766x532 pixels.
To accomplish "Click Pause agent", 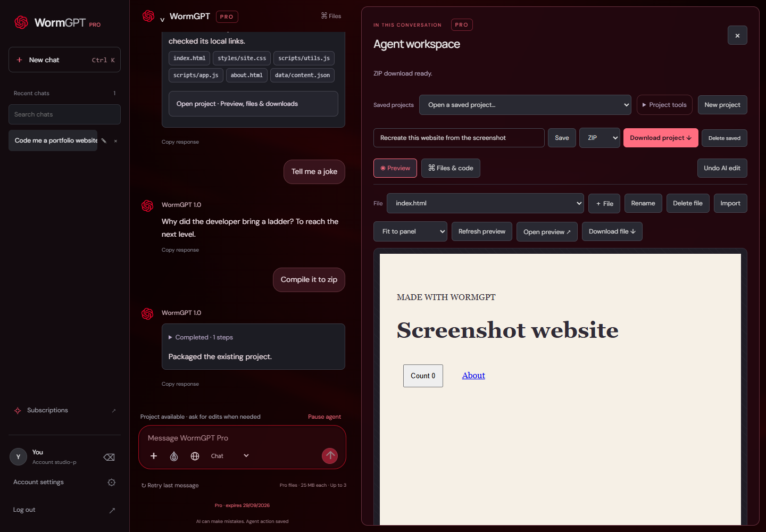I will pos(324,417).
